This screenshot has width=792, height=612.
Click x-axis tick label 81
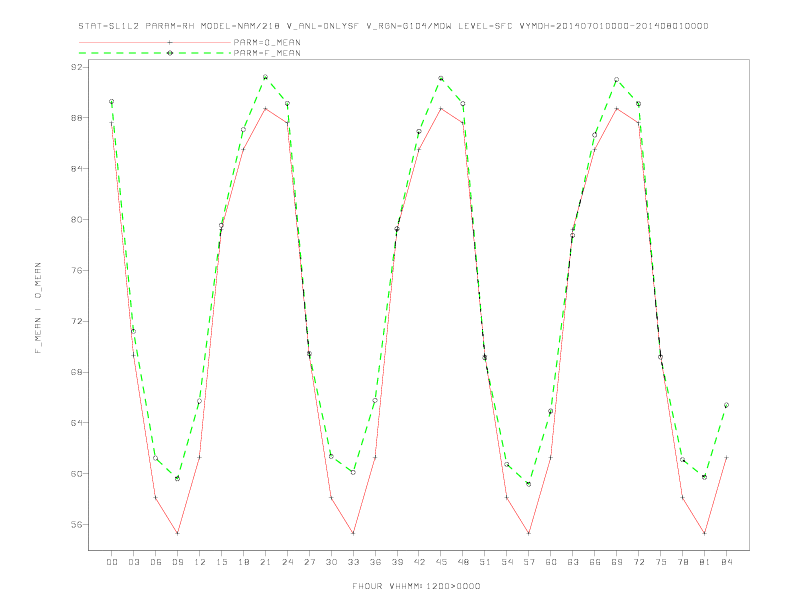click(705, 562)
